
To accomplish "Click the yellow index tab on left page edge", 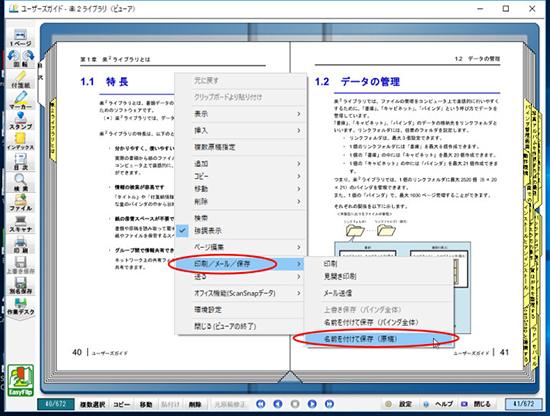I will coord(52,130).
